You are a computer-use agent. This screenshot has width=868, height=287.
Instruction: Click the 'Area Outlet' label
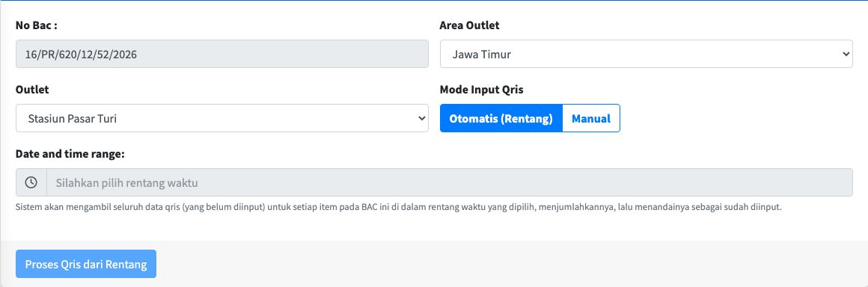(469, 25)
